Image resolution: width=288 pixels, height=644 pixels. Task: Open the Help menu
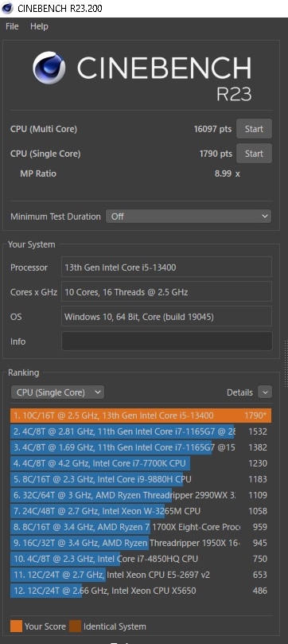click(39, 26)
